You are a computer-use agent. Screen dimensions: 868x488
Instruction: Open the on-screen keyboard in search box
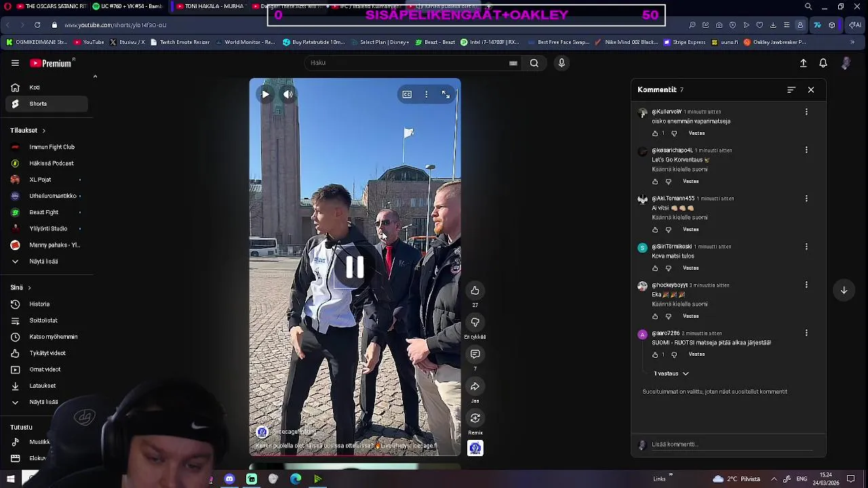point(513,63)
